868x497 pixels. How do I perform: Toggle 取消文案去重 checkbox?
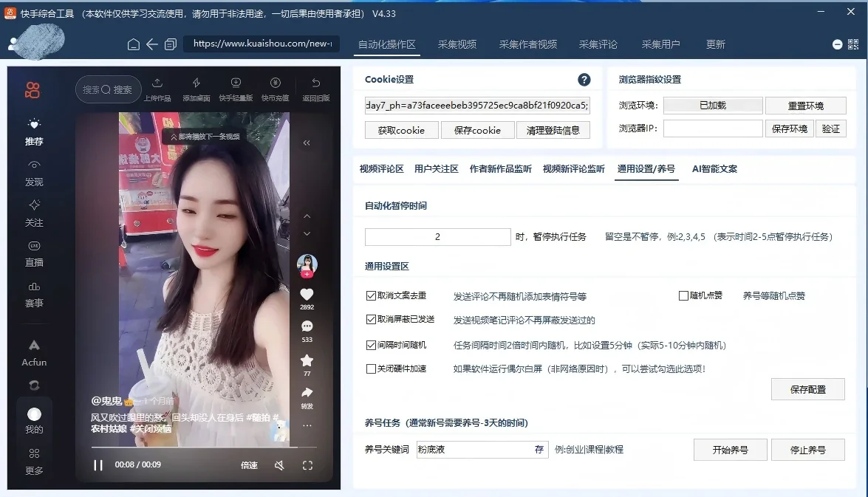[371, 296]
